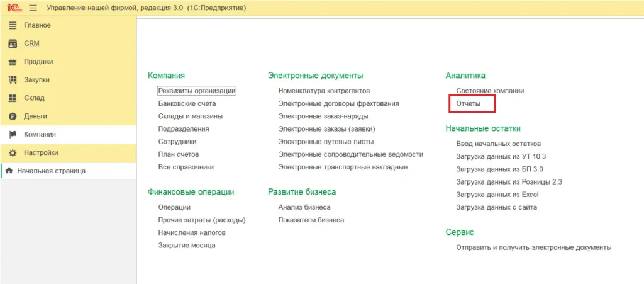Viewport: 644px width, 284px height.
Task: Open the hamburger main menu icon
Action: (x=33, y=8)
